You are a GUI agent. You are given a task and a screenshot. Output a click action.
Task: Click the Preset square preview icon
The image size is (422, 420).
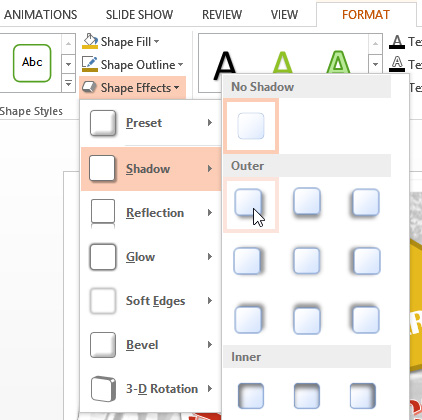pos(103,123)
